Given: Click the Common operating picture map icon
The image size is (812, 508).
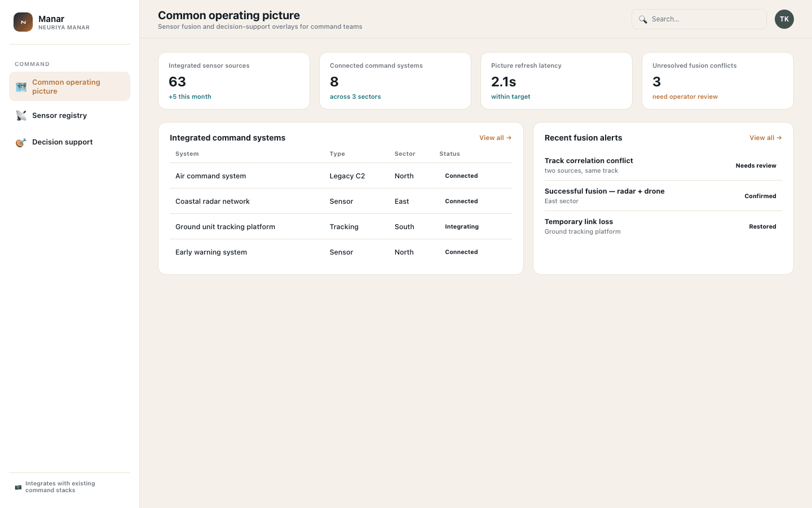Looking at the screenshot, I should (21, 87).
